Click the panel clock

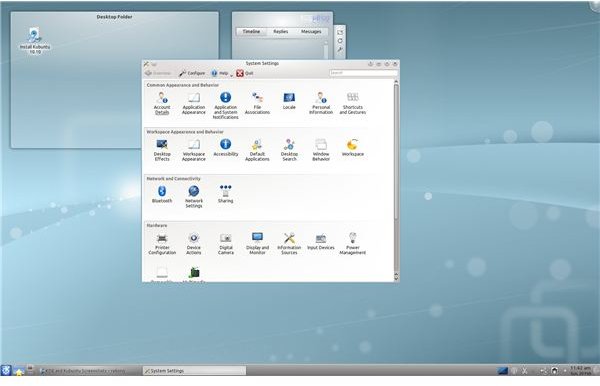[580, 370]
